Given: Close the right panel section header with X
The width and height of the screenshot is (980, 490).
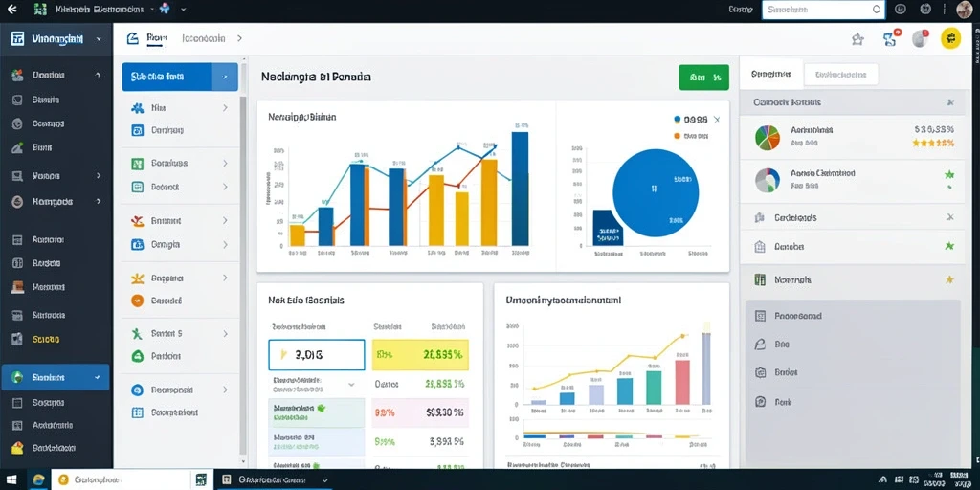Looking at the screenshot, I should pos(950,101).
